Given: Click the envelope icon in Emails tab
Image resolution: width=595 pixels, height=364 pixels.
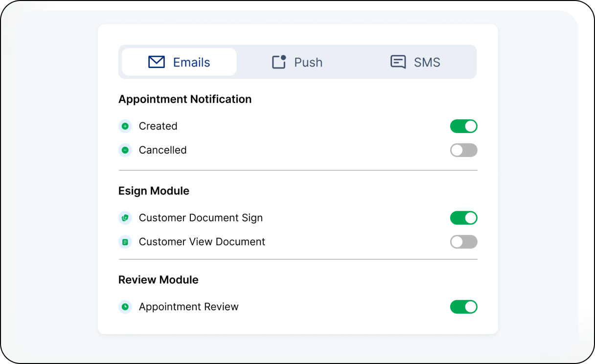Looking at the screenshot, I should [157, 62].
